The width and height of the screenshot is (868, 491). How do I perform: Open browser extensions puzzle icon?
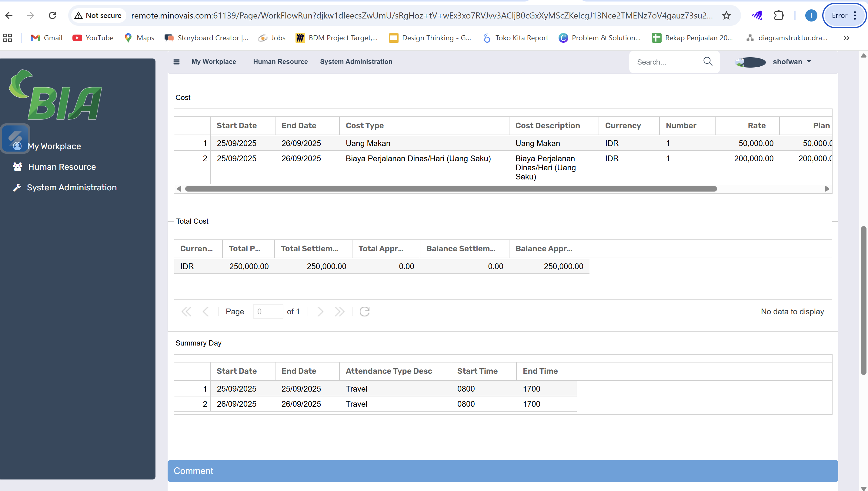[x=779, y=15]
